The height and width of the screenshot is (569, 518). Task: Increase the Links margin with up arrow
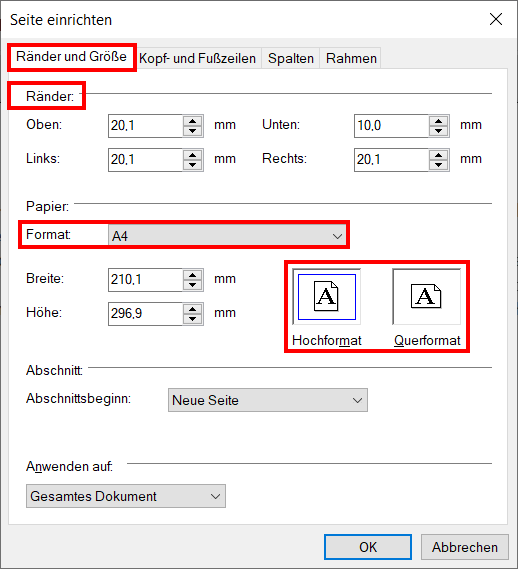pos(192,155)
